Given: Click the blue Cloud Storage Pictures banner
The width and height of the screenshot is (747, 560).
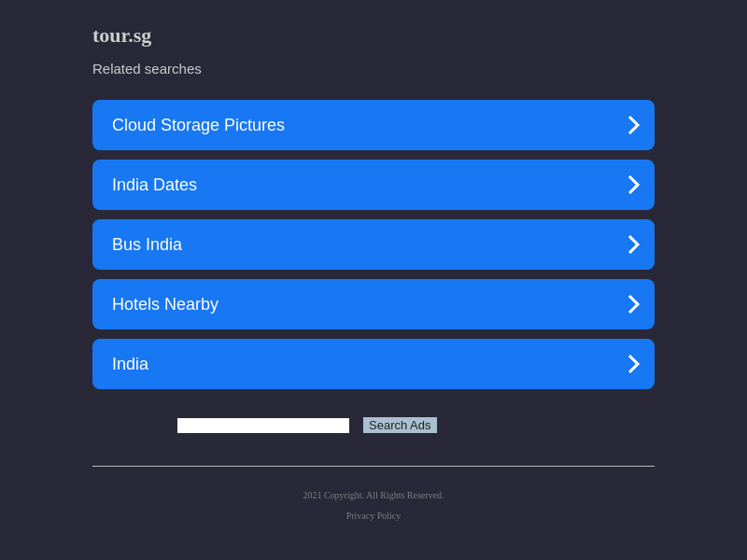Looking at the screenshot, I should pyautogui.click(x=420, y=125).
